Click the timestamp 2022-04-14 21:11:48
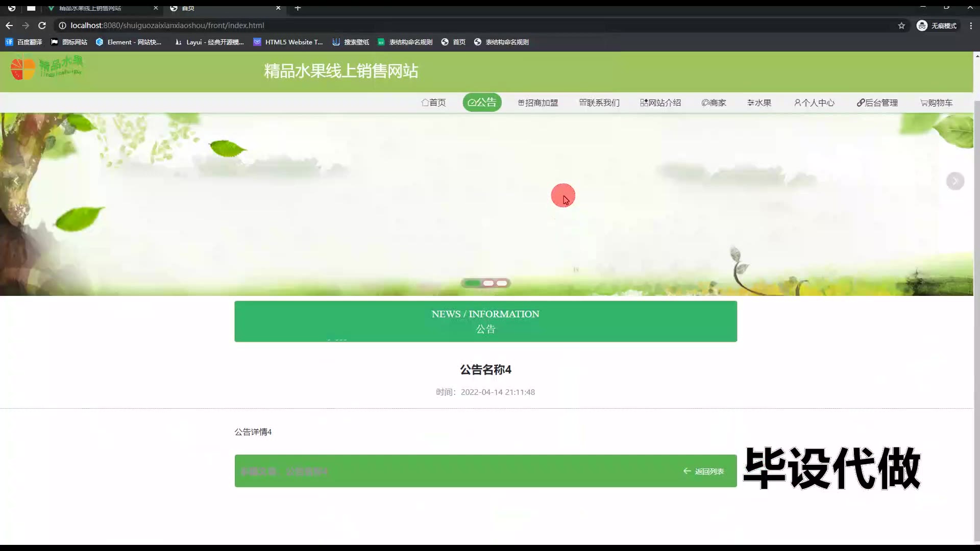 [498, 392]
